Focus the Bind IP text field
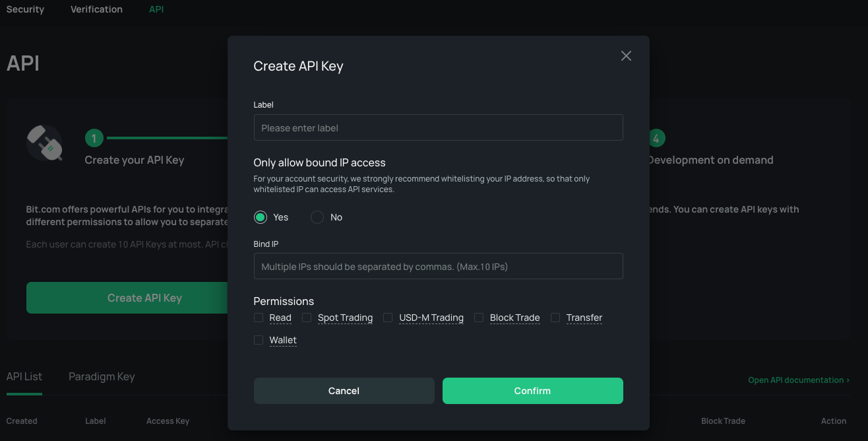The image size is (868, 441). (438, 266)
